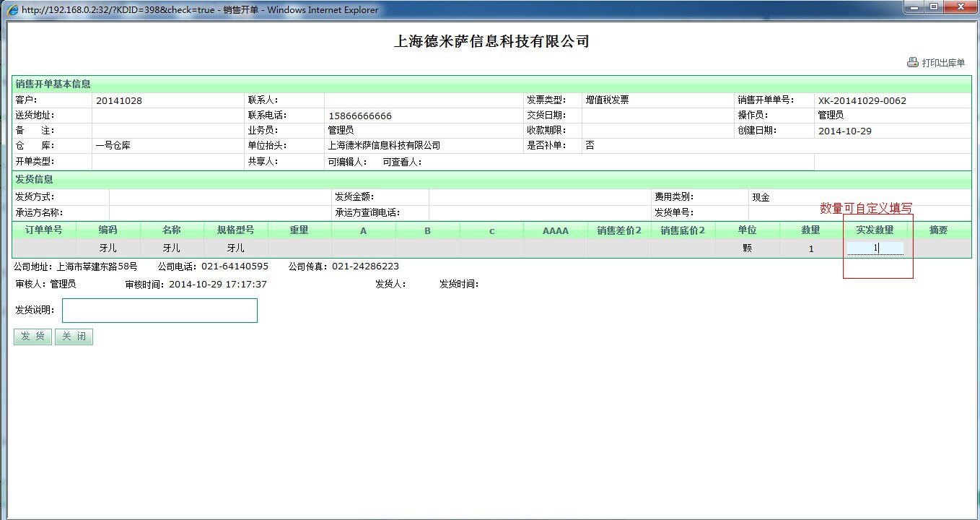Close the 销售开单 browser window

[x=961, y=7]
